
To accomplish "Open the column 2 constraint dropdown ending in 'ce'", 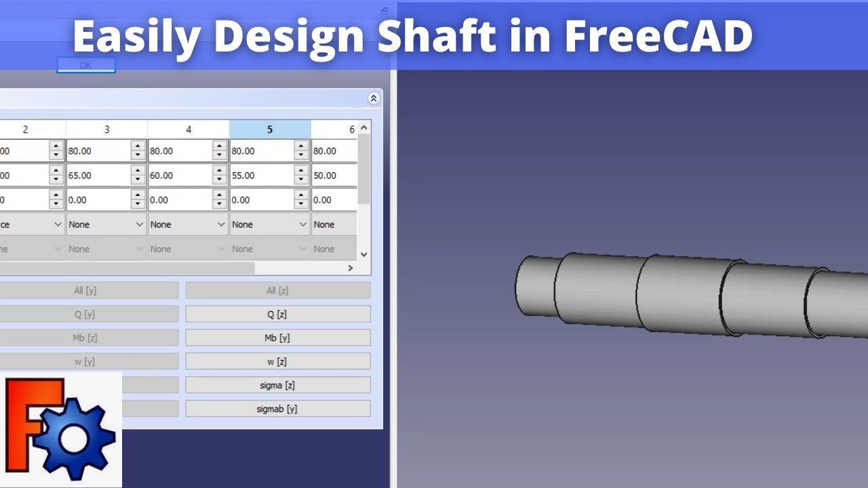I will tap(33, 224).
